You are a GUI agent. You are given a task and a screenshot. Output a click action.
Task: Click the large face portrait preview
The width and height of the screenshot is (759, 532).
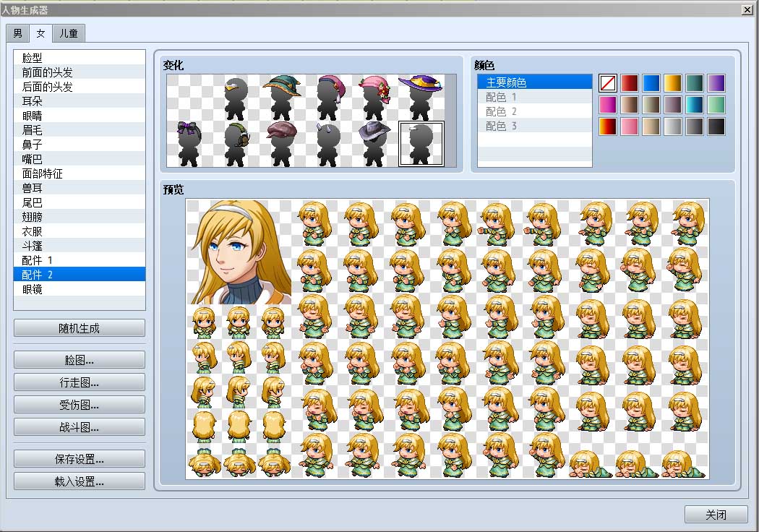pos(239,252)
